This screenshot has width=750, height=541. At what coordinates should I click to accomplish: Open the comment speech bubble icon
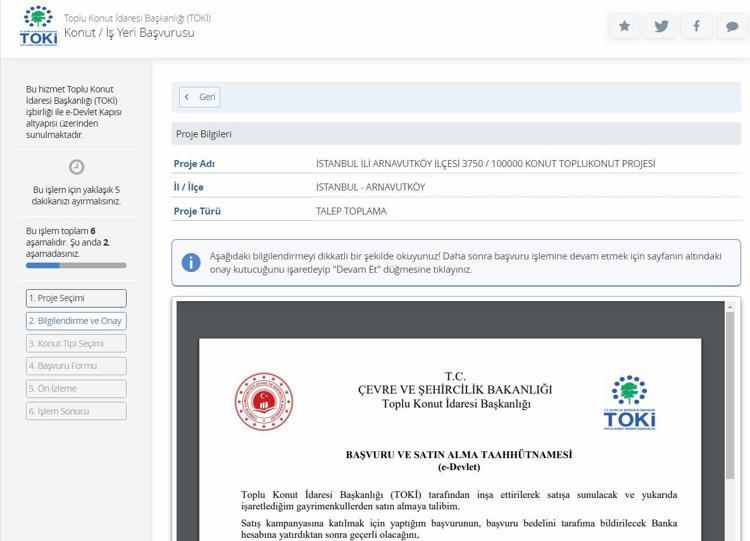click(x=732, y=27)
